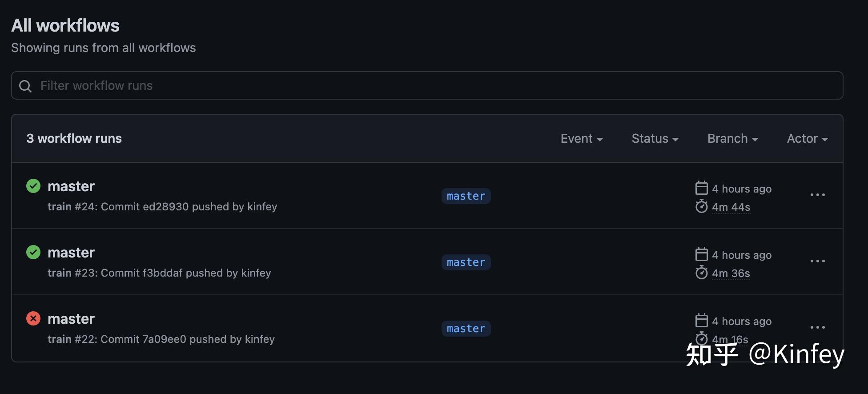Image resolution: width=868 pixels, height=394 pixels.
Task: Click green success check icon for run #24
Action: 33,186
